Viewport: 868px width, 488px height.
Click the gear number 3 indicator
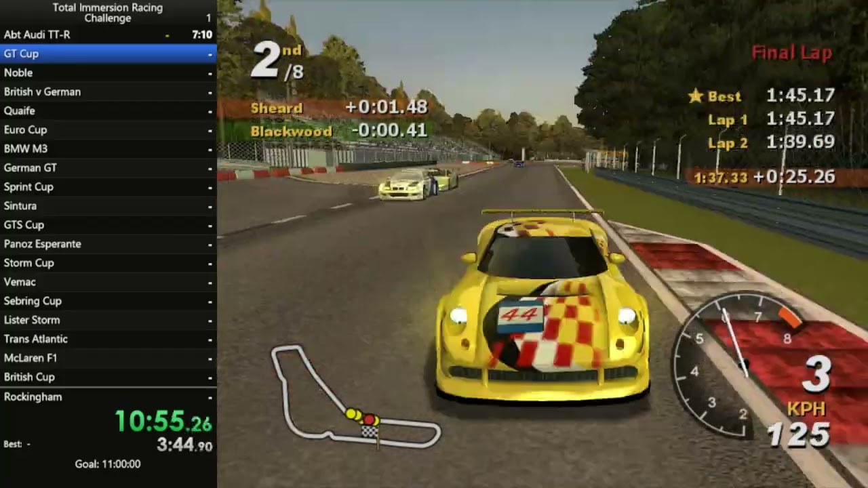point(818,374)
